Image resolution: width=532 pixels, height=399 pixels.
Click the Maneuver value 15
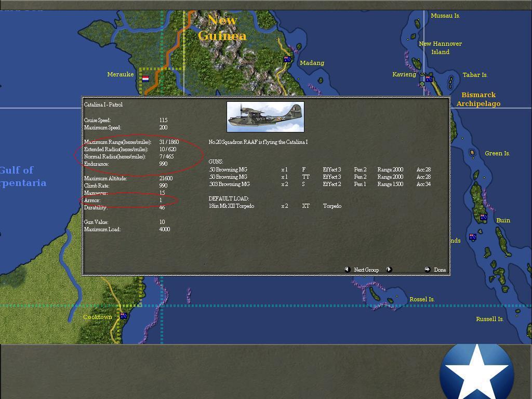162,193
